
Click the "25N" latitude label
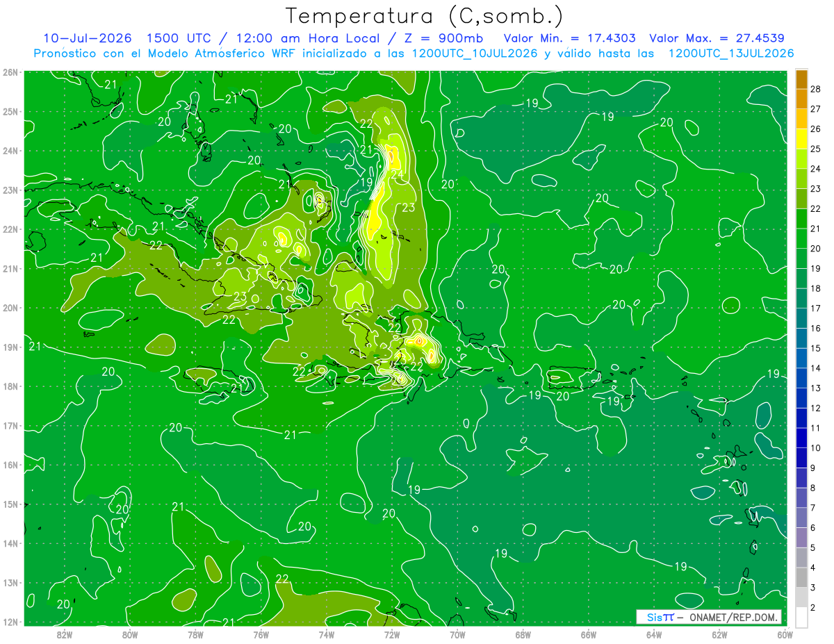pyautogui.click(x=10, y=112)
